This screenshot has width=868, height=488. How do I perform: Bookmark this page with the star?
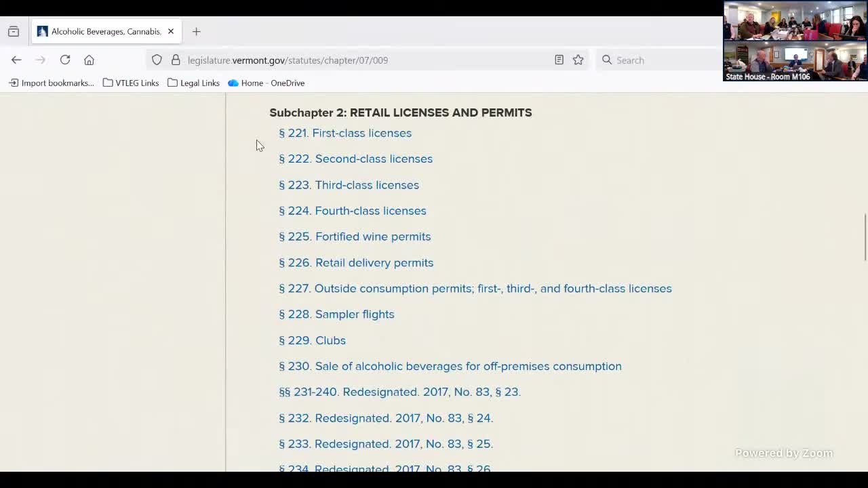(578, 60)
